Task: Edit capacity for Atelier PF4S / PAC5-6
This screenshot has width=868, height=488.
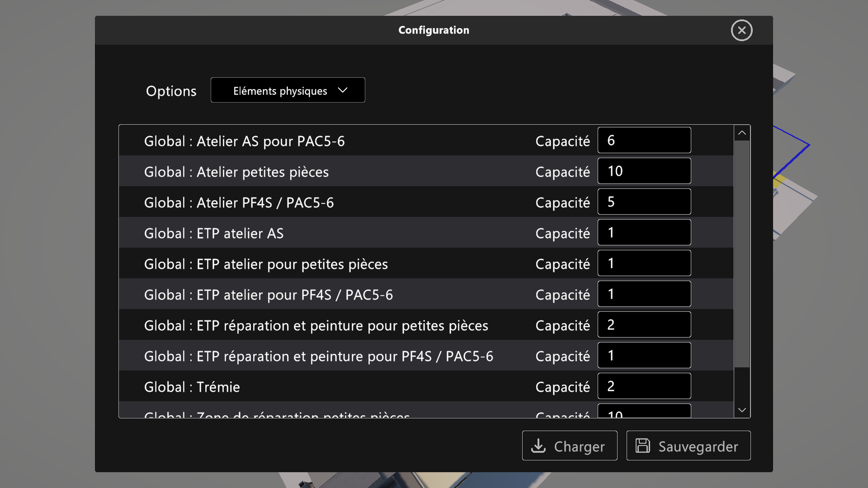Action: pyautogui.click(x=644, y=202)
